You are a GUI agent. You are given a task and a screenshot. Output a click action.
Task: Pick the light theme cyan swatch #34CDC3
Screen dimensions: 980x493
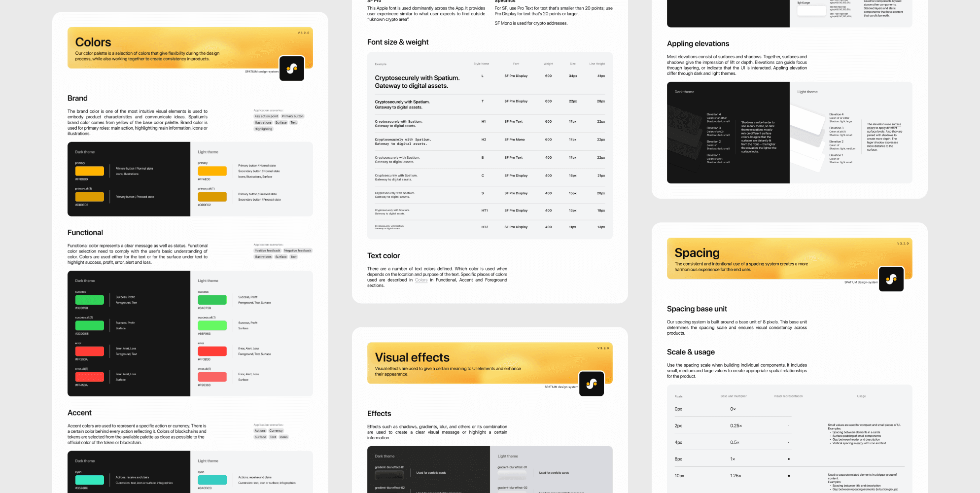212,480
